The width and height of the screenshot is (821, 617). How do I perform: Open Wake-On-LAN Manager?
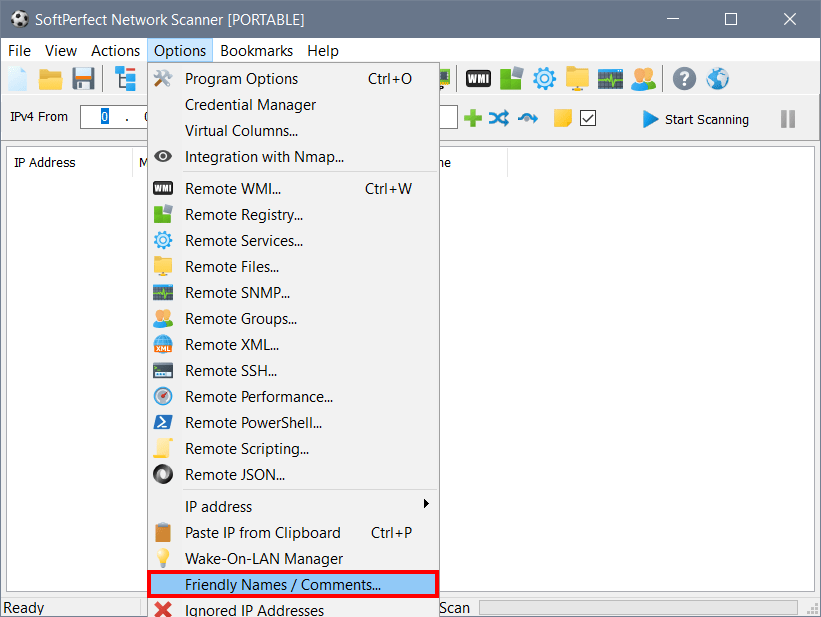(x=293, y=559)
